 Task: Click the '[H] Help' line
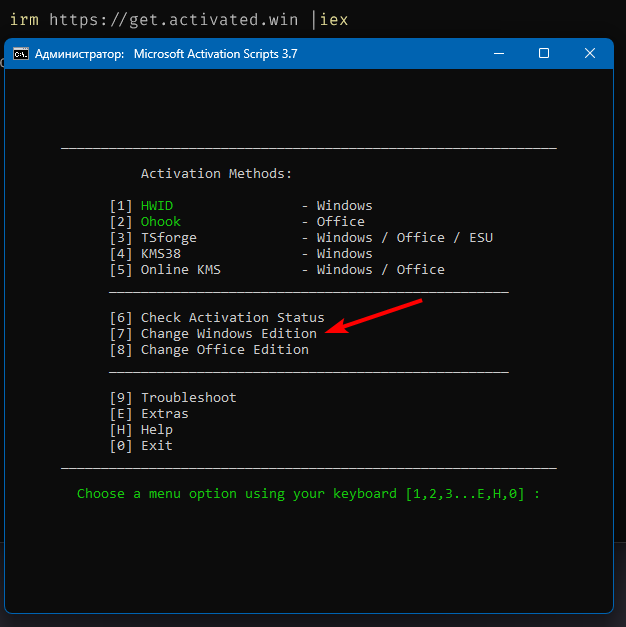[141, 429]
